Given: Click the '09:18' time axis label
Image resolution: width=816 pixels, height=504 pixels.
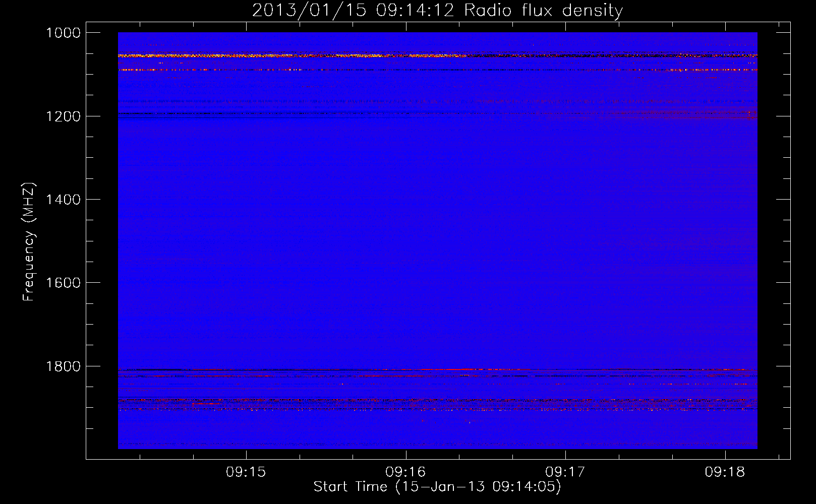Looking at the screenshot, I should [x=725, y=472].
